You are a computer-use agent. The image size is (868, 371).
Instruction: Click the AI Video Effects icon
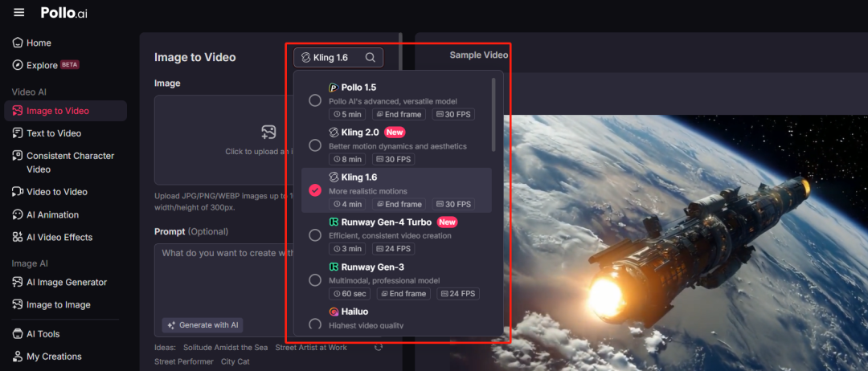[x=18, y=237]
